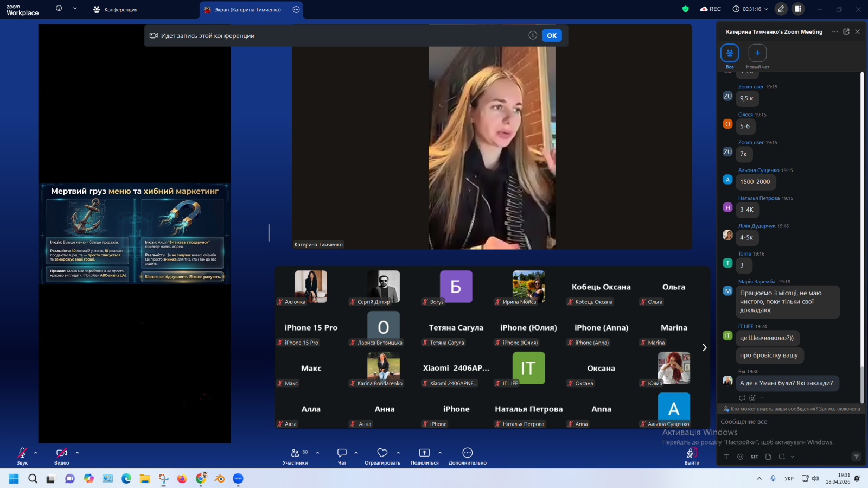868x488 pixels.
Task: Select the Все chat channel tab
Action: (730, 53)
